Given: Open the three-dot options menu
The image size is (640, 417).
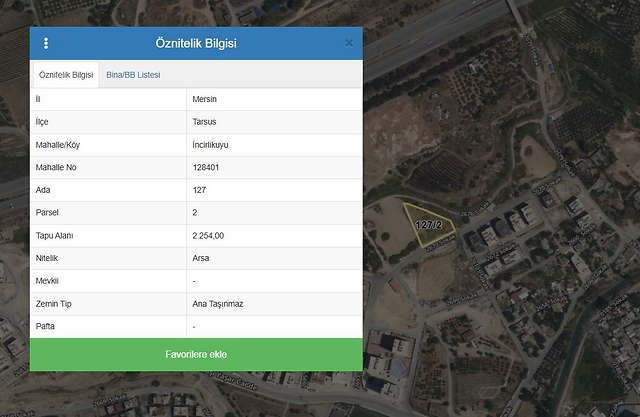Looking at the screenshot, I should pos(46,44).
